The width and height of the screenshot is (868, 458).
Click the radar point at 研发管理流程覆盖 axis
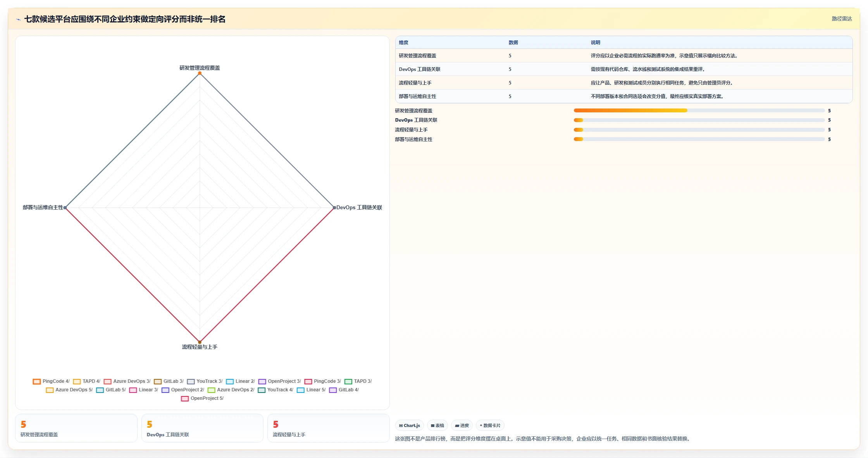coord(200,73)
